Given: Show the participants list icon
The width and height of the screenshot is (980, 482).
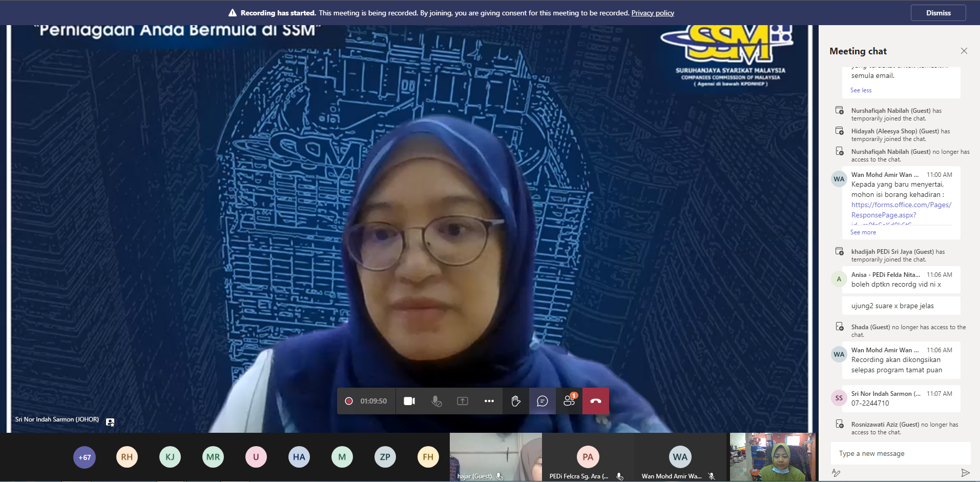Looking at the screenshot, I should (569, 401).
